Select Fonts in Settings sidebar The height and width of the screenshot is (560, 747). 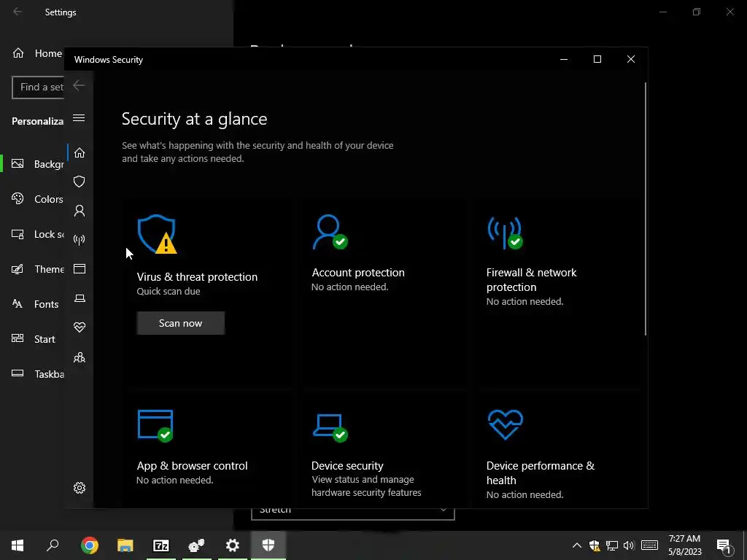tap(37, 304)
